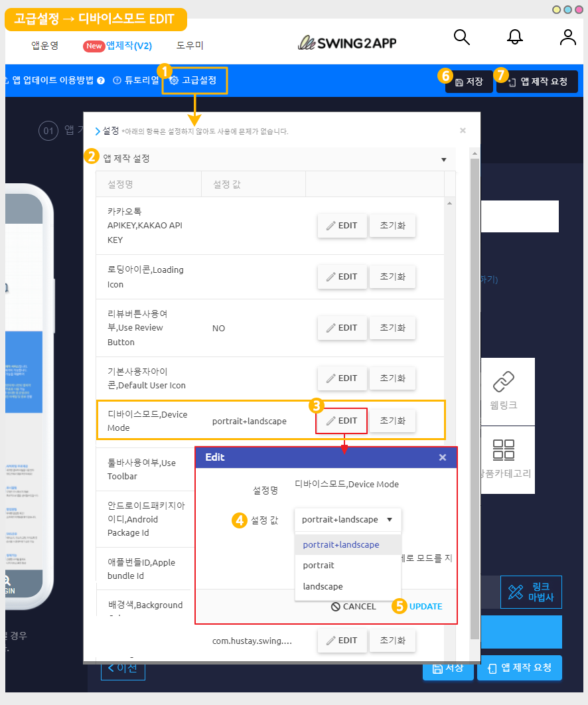Open notifications via the bell icon
The image size is (588, 705).
pos(514,37)
